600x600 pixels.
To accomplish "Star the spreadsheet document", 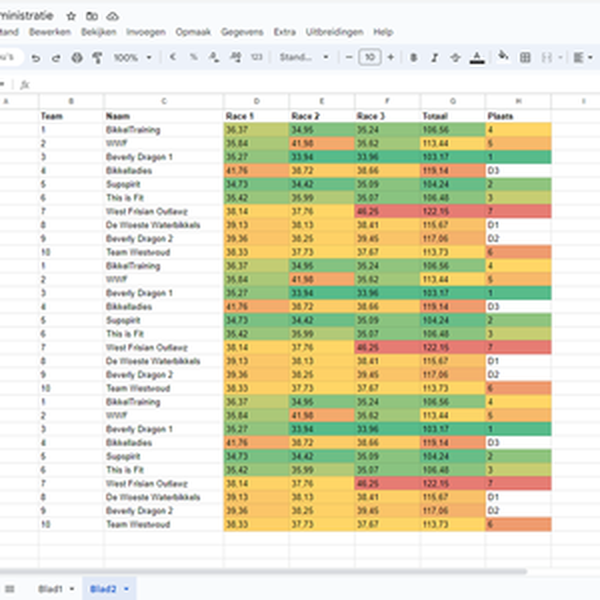I will tap(71, 16).
